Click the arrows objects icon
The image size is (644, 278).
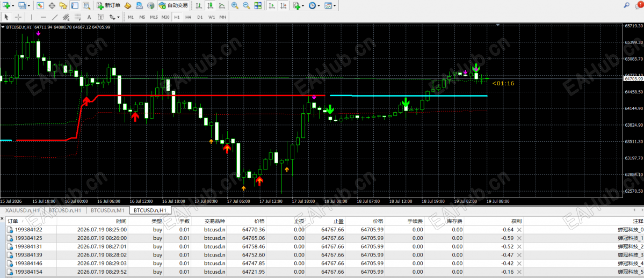coord(112,17)
